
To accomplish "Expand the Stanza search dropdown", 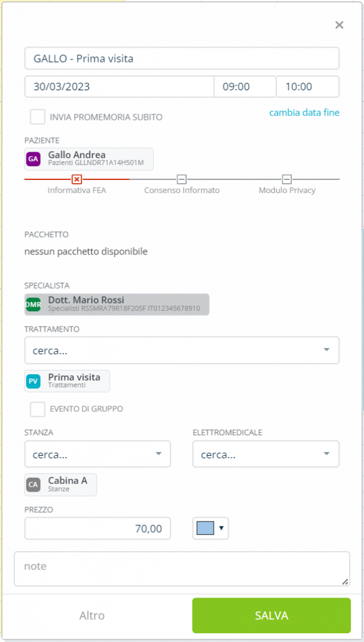I will [98, 454].
